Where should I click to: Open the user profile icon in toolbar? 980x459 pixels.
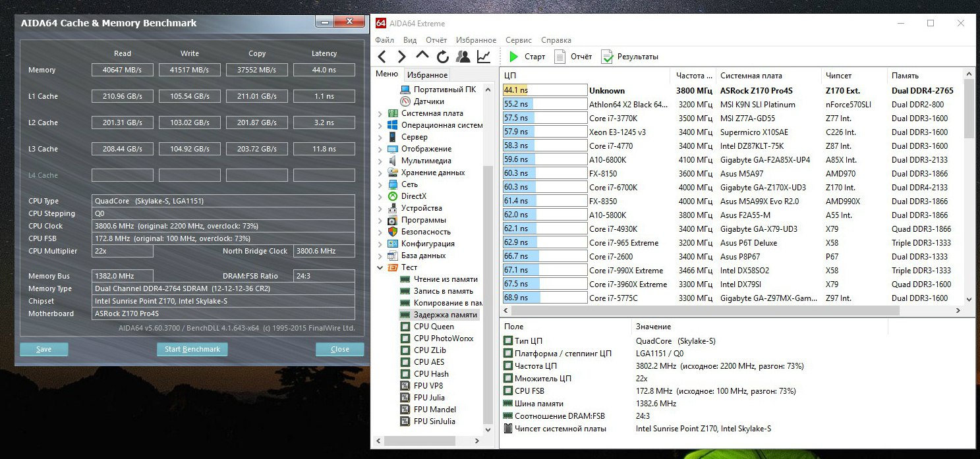[x=463, y=57]
